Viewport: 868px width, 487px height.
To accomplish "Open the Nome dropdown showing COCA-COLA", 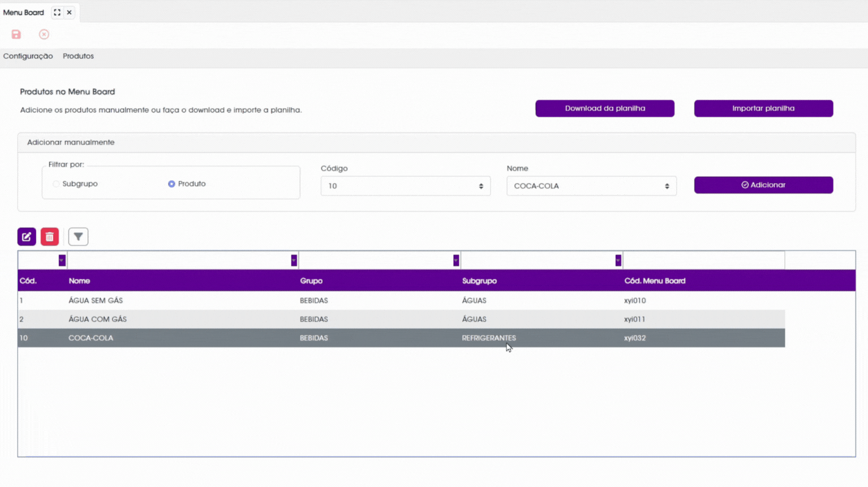I will pyautogui.click(x=591, y=186).
